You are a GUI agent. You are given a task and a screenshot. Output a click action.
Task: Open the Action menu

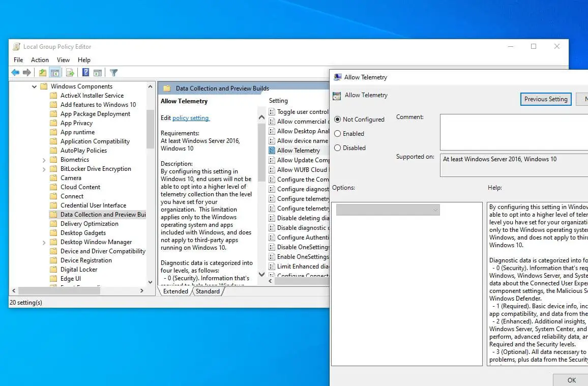point(40,60)
